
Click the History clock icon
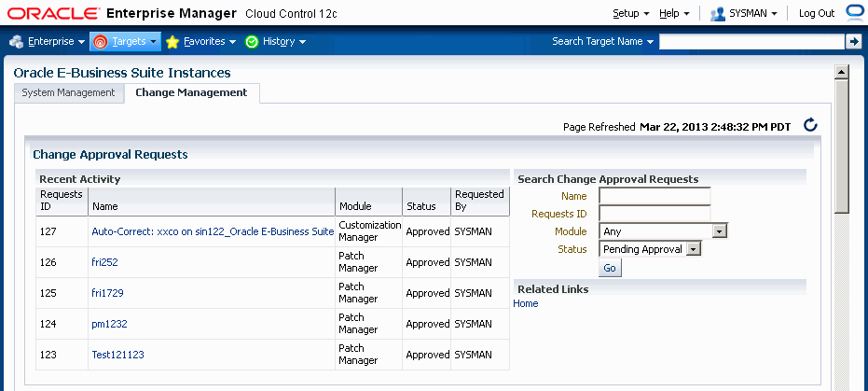coord(252,42)
